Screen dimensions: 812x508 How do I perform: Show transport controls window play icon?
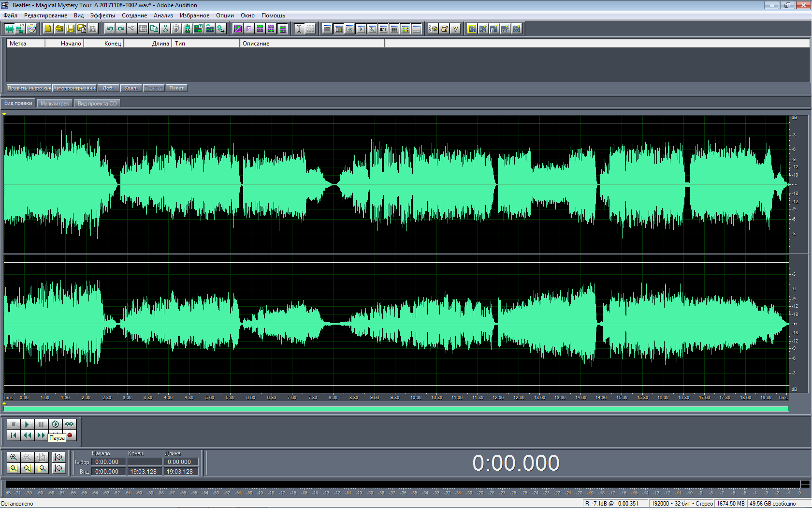point(361,29)
